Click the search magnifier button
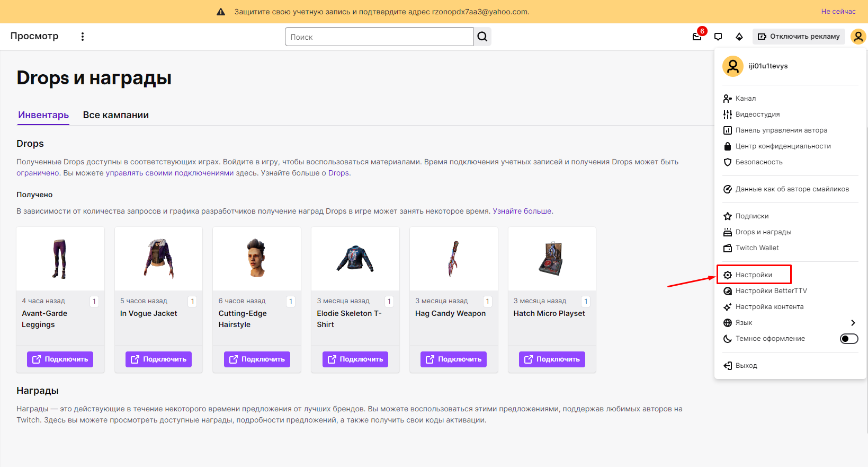This screenshot has width=868, height=467. pyautogui.click(x=482, y=37)
